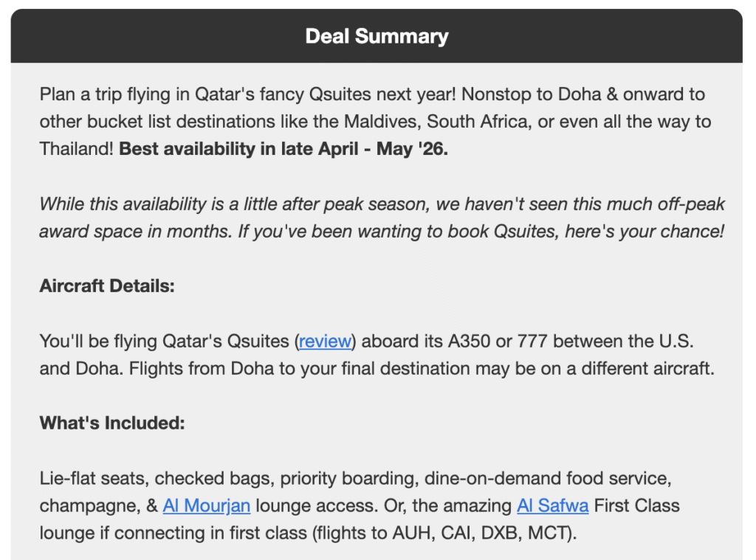Click the Aircraft Details heading

(107, 286)
